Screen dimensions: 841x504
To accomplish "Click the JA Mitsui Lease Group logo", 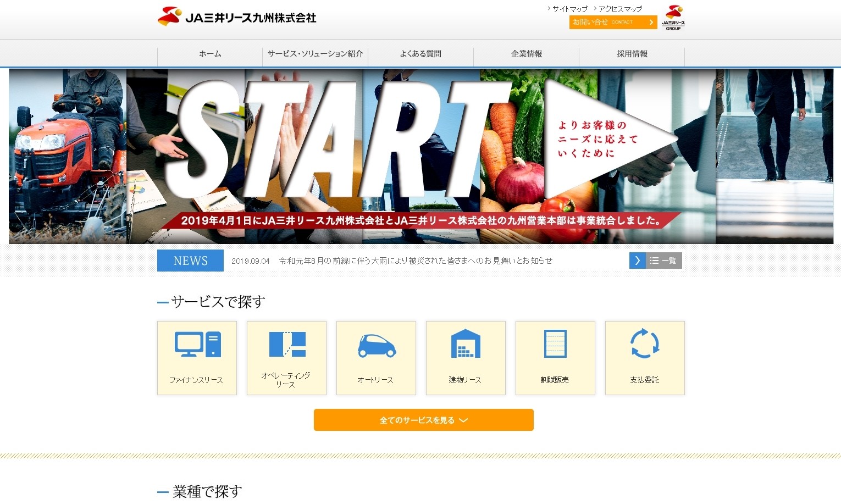I will 673,18.
